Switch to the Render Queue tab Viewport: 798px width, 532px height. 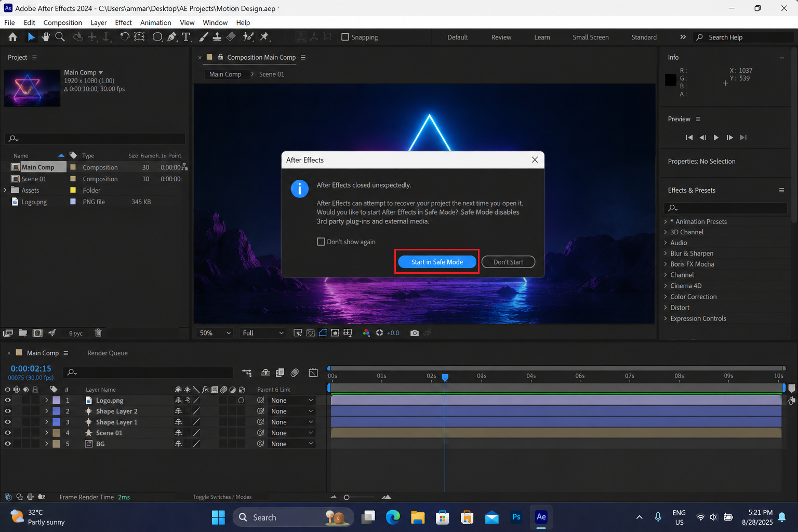point(108,353)
